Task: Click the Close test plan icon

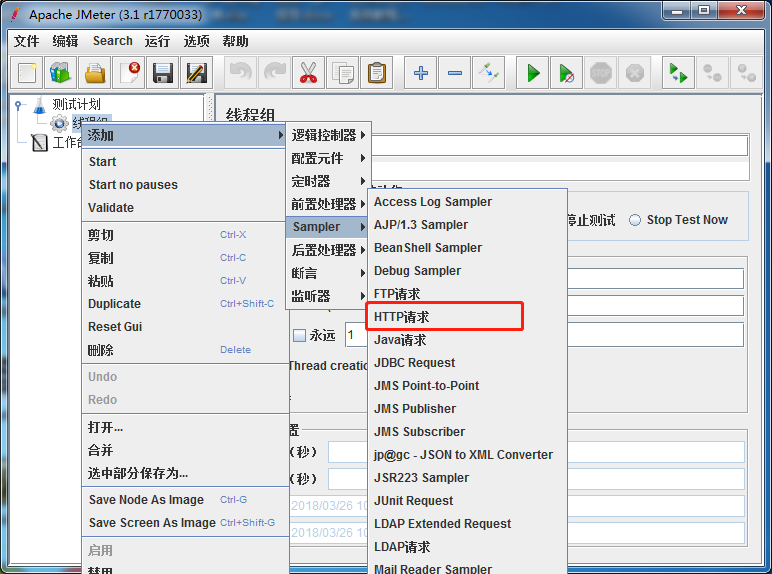Action: (x=129, y=73)
